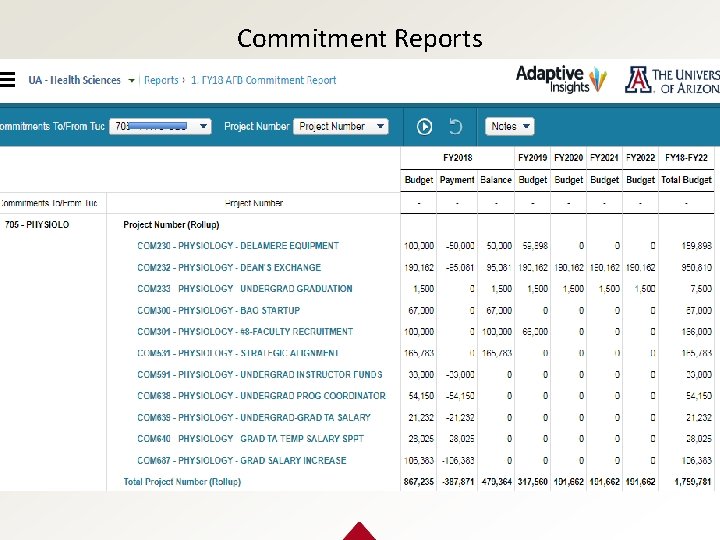The image size is (720, 540).
Task: Open COM638 Undergrad Prog Coordinator project
Action: pos(261,395)
